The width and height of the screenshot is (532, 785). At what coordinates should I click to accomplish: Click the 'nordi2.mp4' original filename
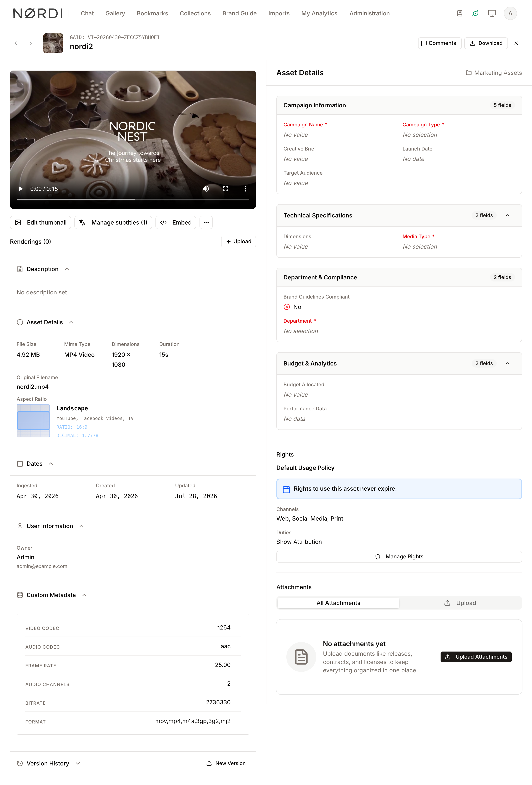click(33, 387)
